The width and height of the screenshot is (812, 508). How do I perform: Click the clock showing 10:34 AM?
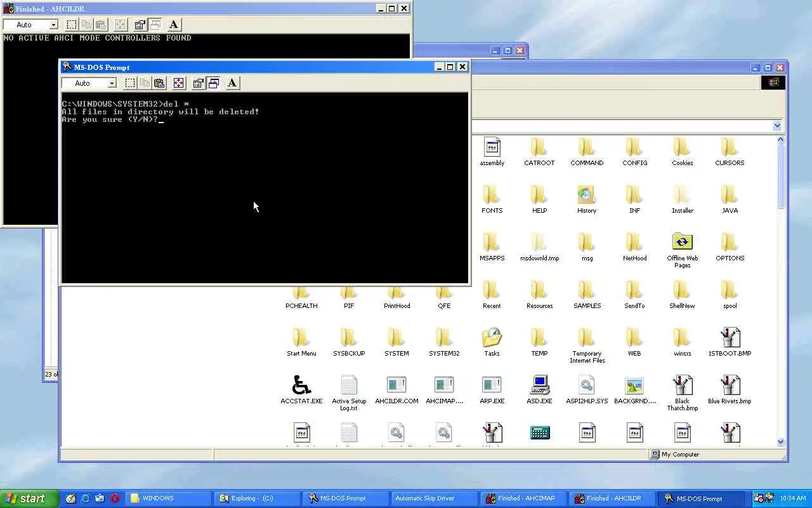click(792, 498)
